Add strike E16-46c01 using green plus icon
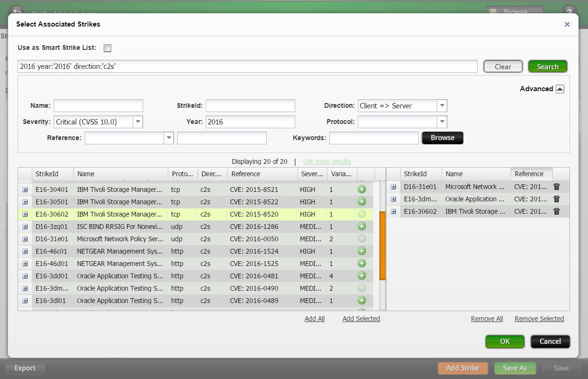588x379 pixels. pos(362,251)
